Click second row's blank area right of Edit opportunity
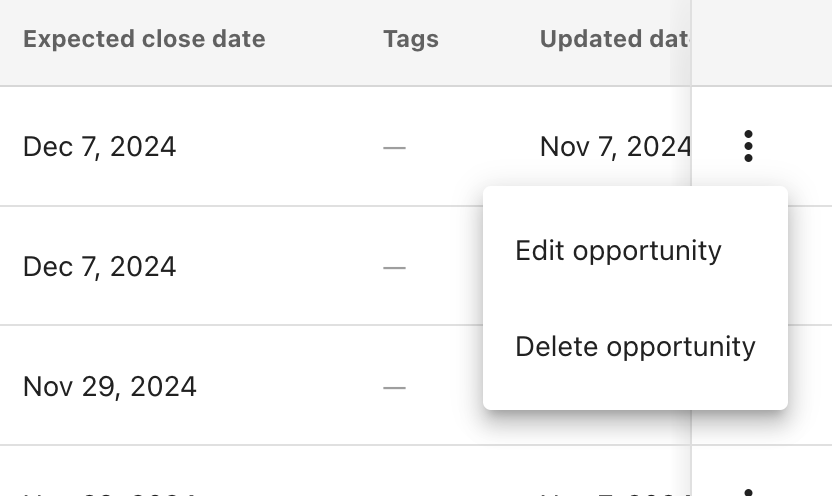The image size is (832, 496). pyautogui.click(x=810, y=267)
